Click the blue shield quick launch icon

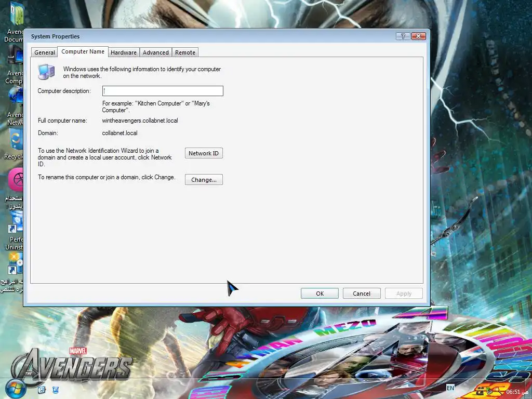(x=56, y=390)
